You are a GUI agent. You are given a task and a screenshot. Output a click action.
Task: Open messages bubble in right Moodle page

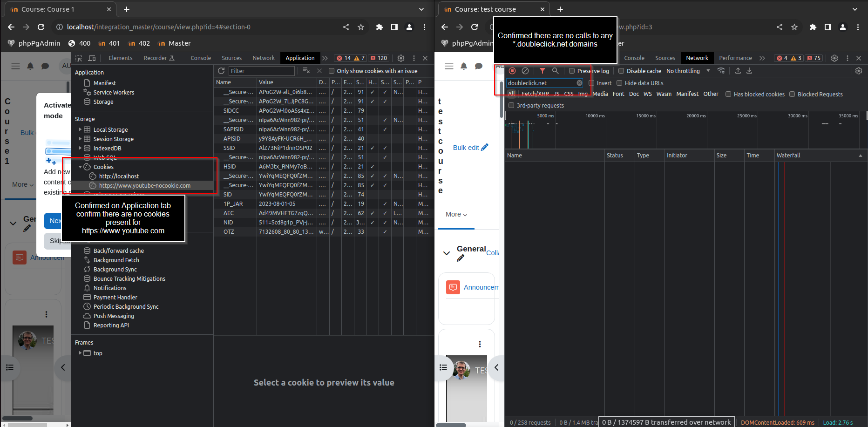click(478, 66)
